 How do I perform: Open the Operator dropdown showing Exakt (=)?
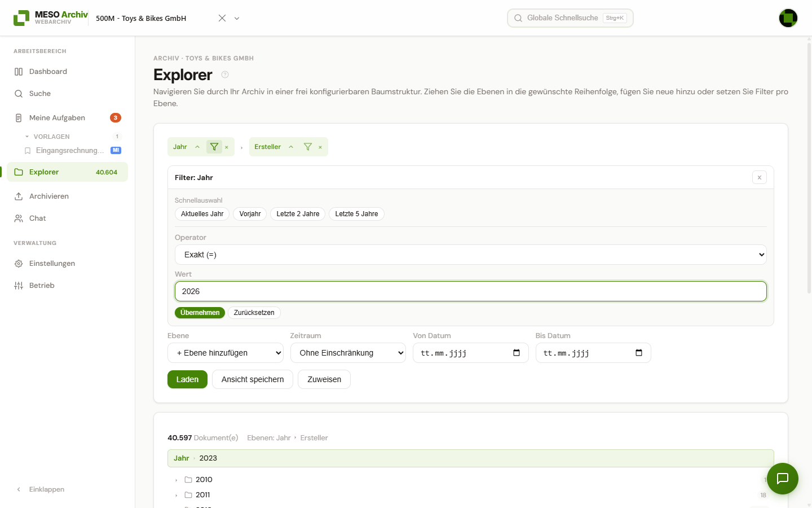[471, 255]
